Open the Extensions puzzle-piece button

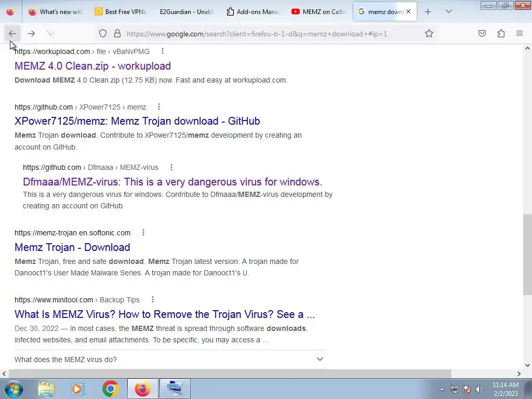pyautogui.click(x=501, y=34)
